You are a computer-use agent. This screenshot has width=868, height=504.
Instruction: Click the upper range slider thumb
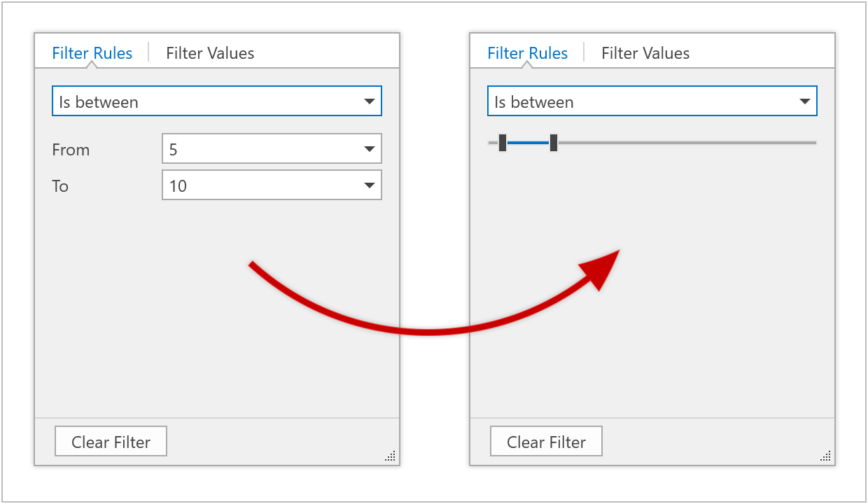(554, 143)
